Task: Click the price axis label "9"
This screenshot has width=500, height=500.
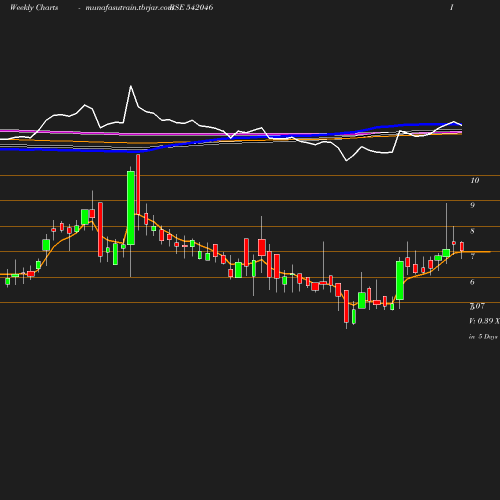Action: click(x=472, y=205)
